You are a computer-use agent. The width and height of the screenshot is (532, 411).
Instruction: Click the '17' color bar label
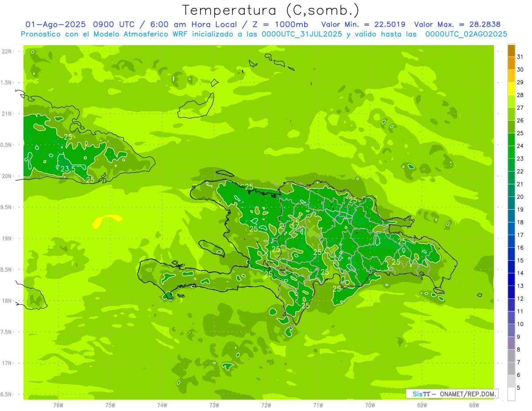pyautogui.click(x=520, y=235)
